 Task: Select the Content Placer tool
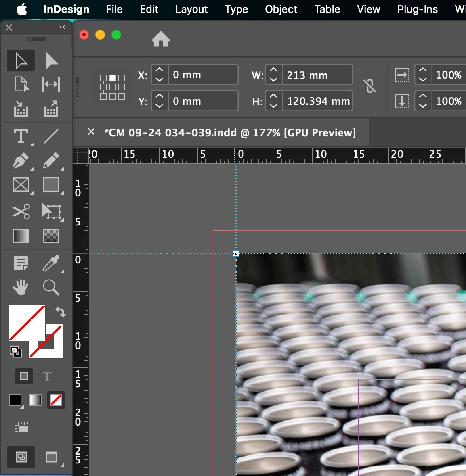coord(51,109)
